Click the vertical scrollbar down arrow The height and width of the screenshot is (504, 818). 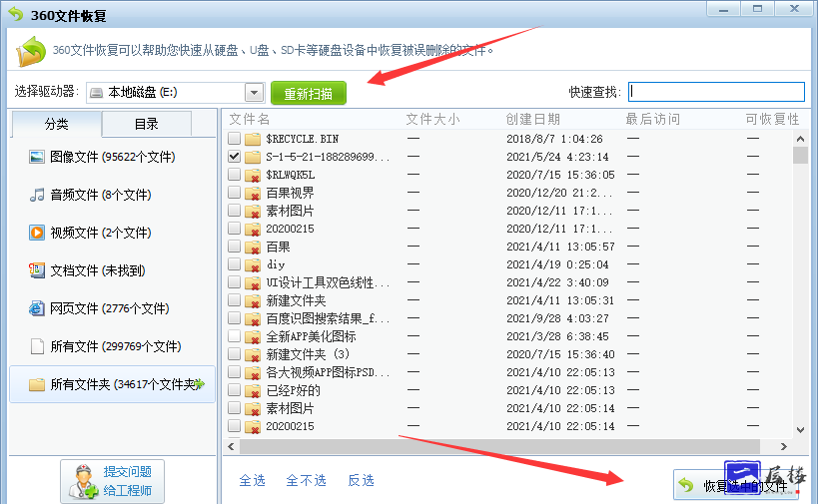800,430
